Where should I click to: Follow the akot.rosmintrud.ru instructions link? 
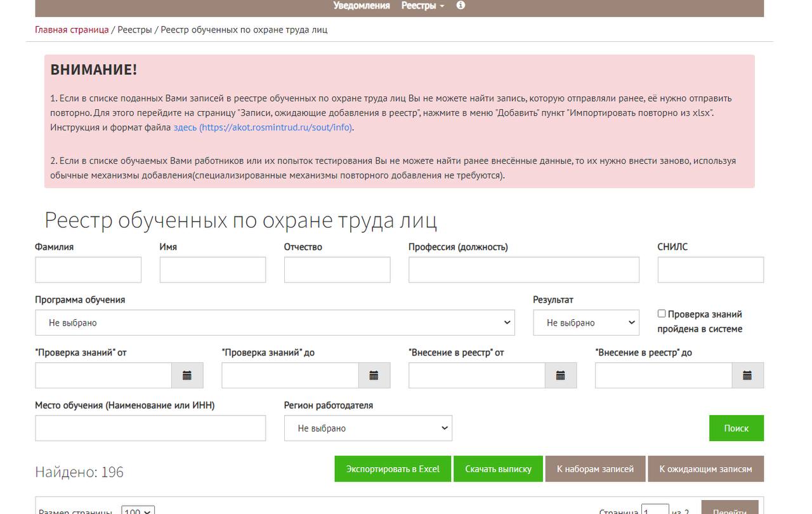pos(263,128)
